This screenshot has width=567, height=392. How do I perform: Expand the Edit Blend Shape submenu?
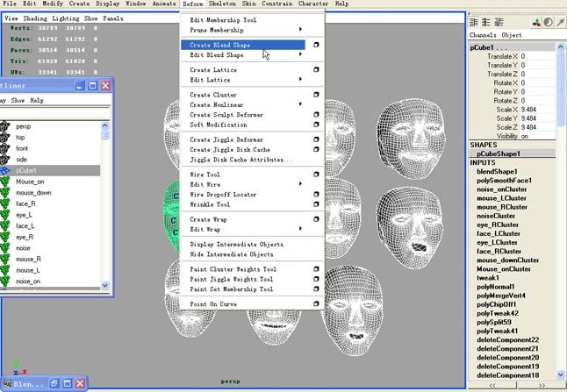300,54
